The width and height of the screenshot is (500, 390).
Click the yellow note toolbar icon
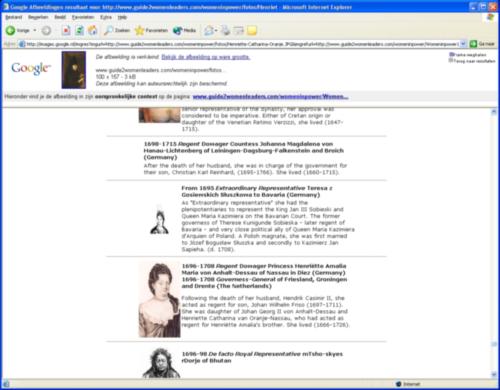(252, 31)
